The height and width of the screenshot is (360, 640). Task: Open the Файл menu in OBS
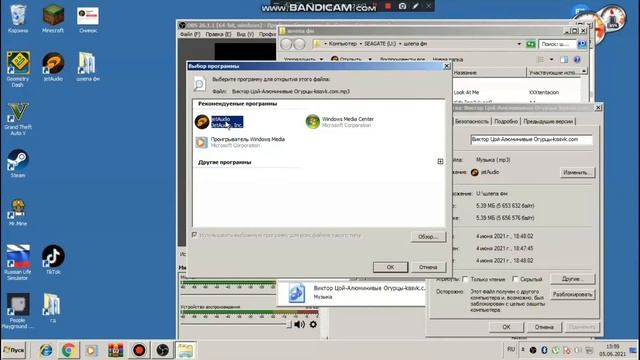(190, 35)
